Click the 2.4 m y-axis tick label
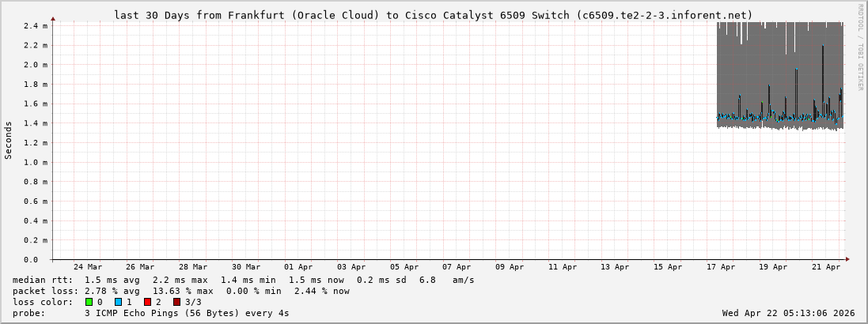This screenshot has height=324, width=868. tap(36, 26)
